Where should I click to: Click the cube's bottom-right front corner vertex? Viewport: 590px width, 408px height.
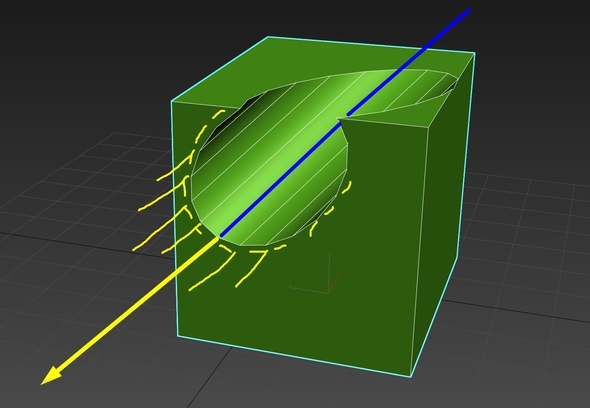[x=411, y=376]
